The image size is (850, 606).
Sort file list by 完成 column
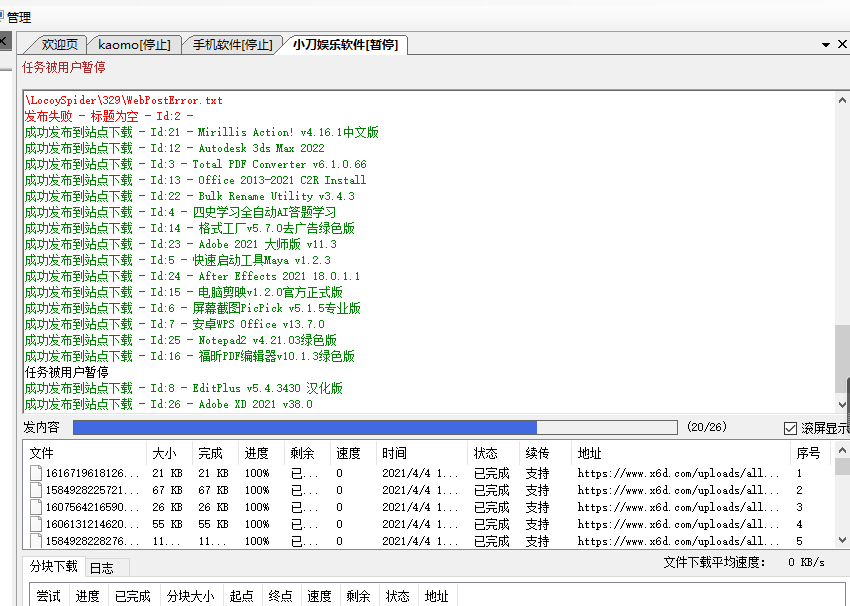coord(215,453)
